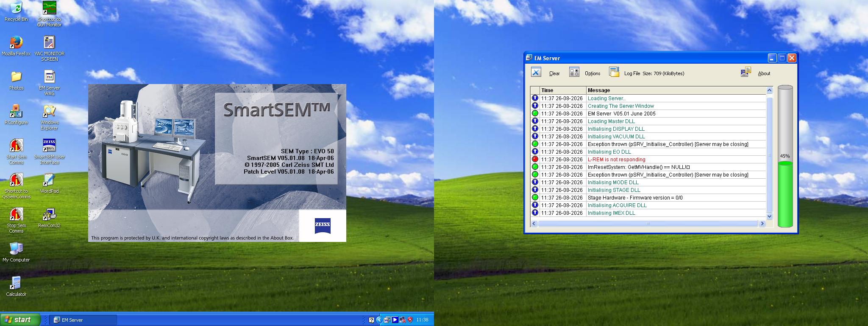Image resolution: width=868 pixels, height=326 pixels.
Task: Select the red 'L-REM is not responding' row
Action: coord(648,159)
